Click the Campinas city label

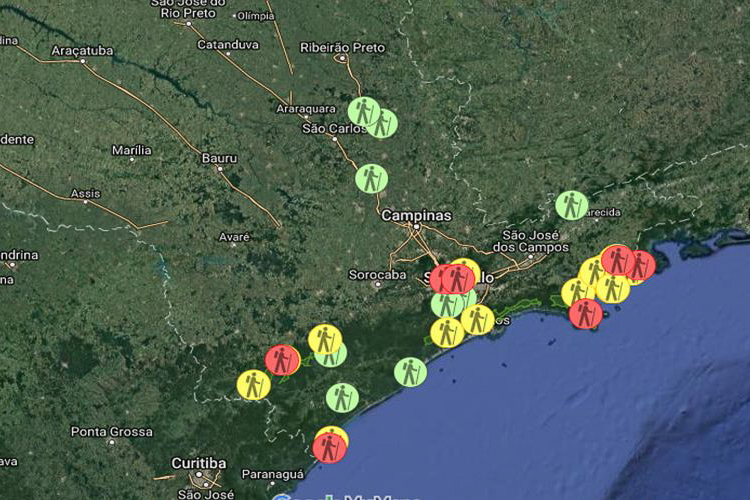pos(415,216)
